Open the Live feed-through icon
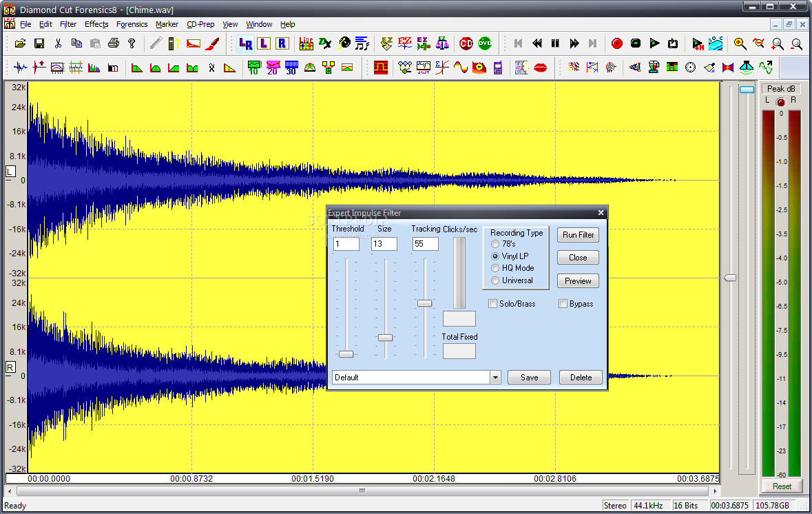The width and height of the screenshot is (812, 514). [306, 43]
